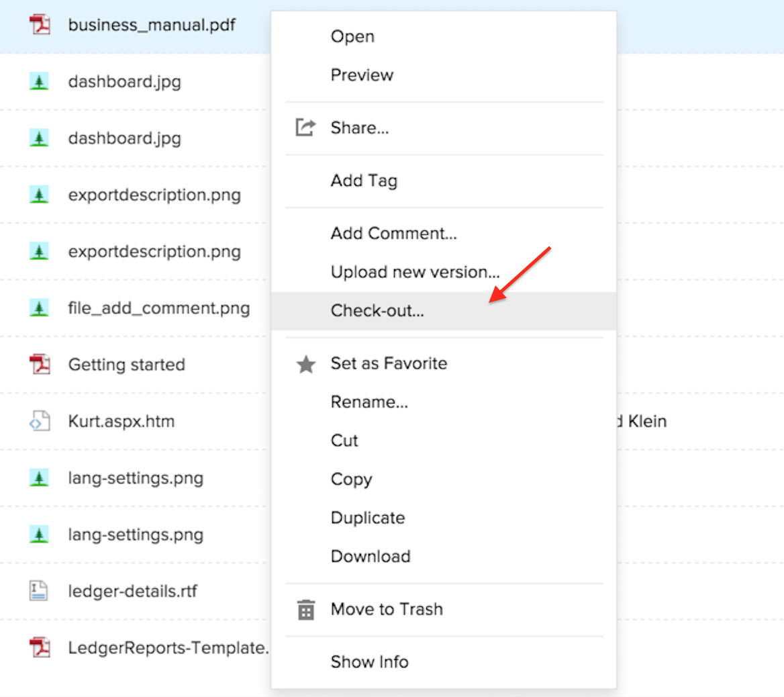Choose Check-out… from the context menu
784x697 pixels.
coord(377,311)
